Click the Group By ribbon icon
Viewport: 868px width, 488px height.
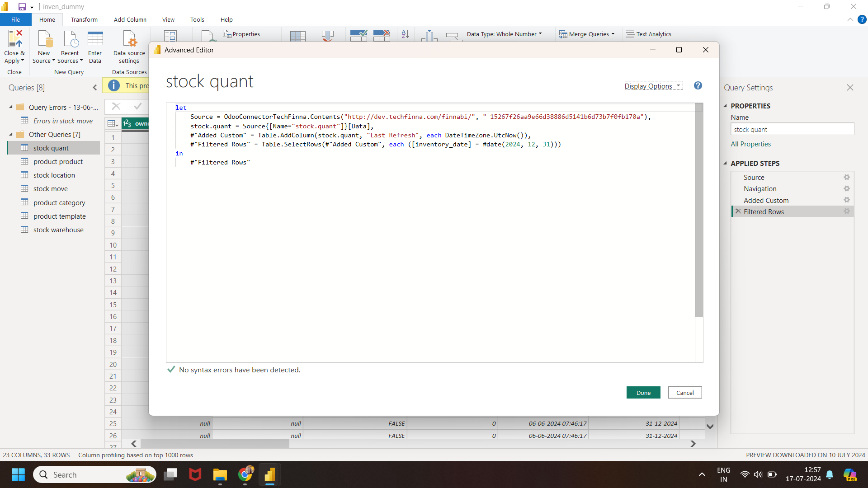(454, 37)
